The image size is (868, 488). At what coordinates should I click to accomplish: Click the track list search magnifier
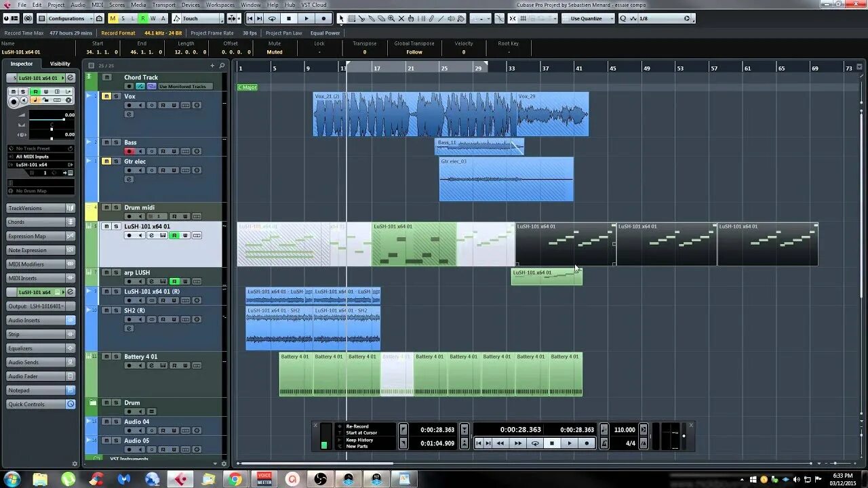pos(222,65)
